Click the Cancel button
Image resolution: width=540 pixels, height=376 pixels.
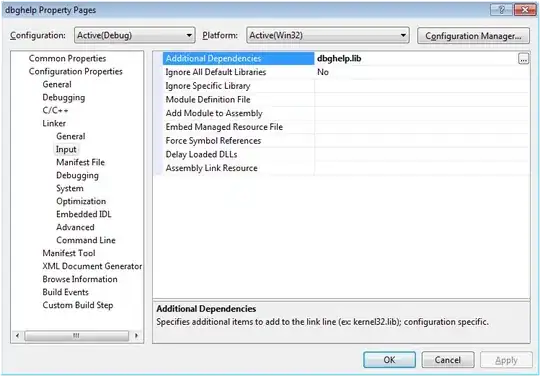click(x=447, y=360)
